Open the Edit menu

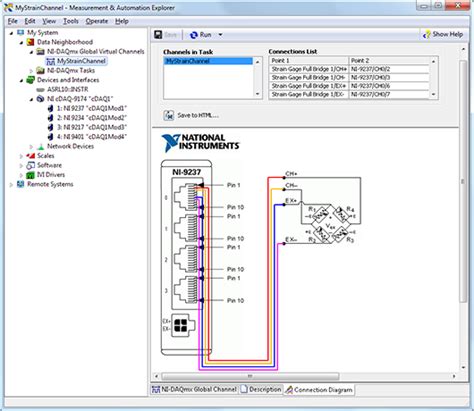coord(30,21)
